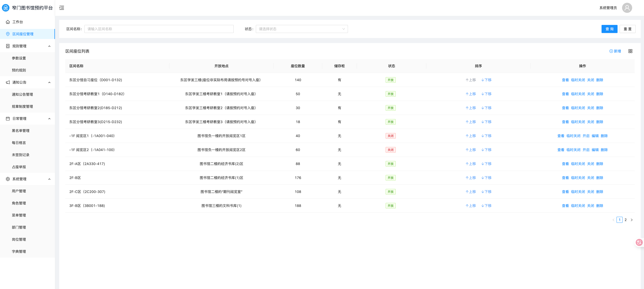Image resolution: width=644 pixels, height=289 pixels.
Task: Move 2F-B区 row up with 上移
Action: (x=471, y=178)
